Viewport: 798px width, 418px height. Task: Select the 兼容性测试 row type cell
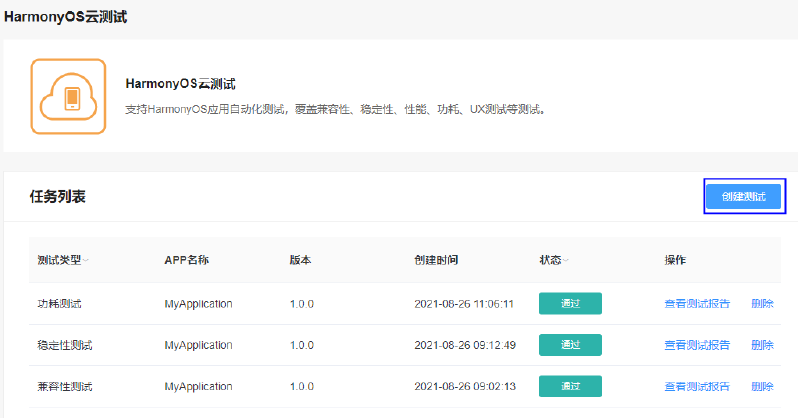65,386
